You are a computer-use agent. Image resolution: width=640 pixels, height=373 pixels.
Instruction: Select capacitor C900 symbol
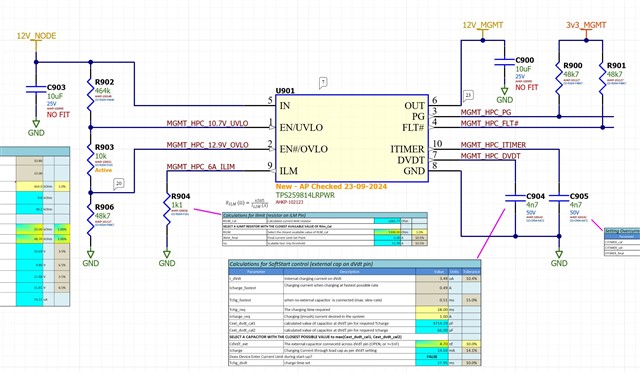504,62
